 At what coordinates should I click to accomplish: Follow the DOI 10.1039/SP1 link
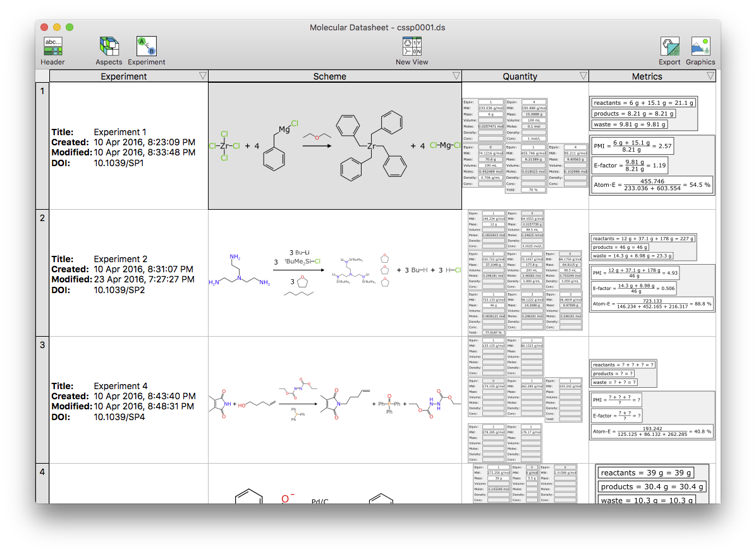pos(118,162)
